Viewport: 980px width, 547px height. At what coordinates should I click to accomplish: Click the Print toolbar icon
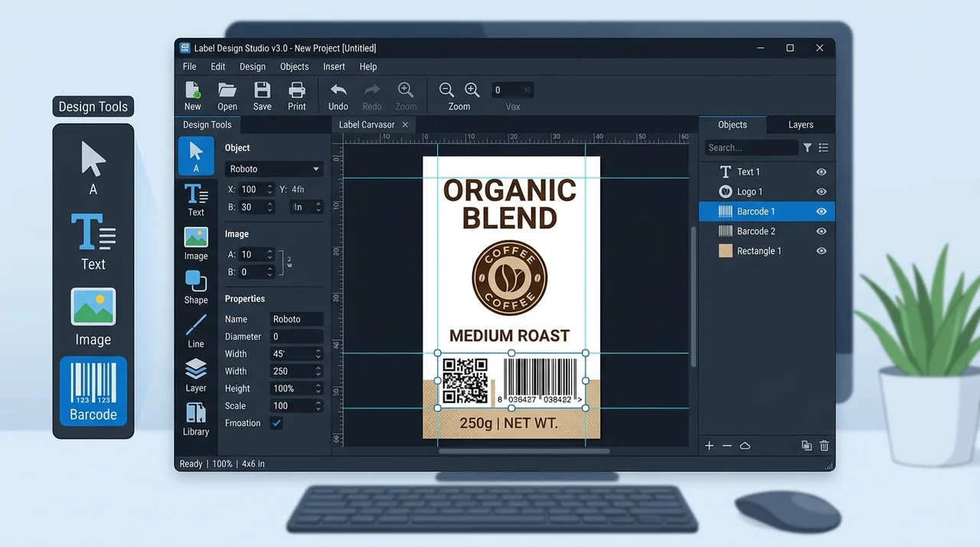pos(297,97)
